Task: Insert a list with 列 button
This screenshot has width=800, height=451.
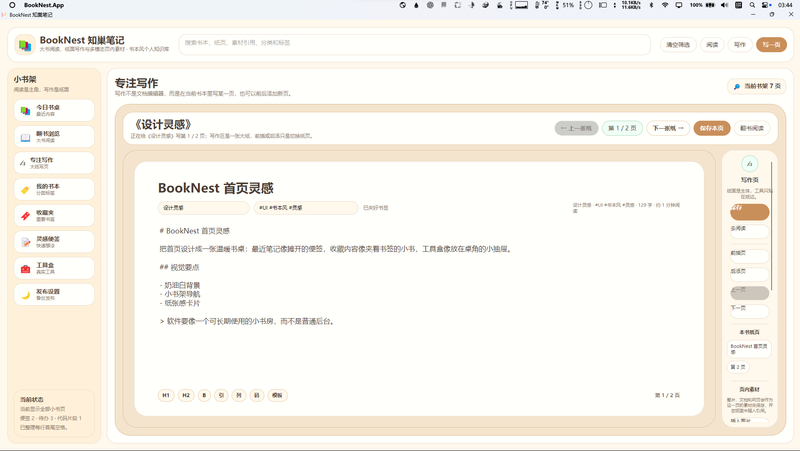Action: 239,395
